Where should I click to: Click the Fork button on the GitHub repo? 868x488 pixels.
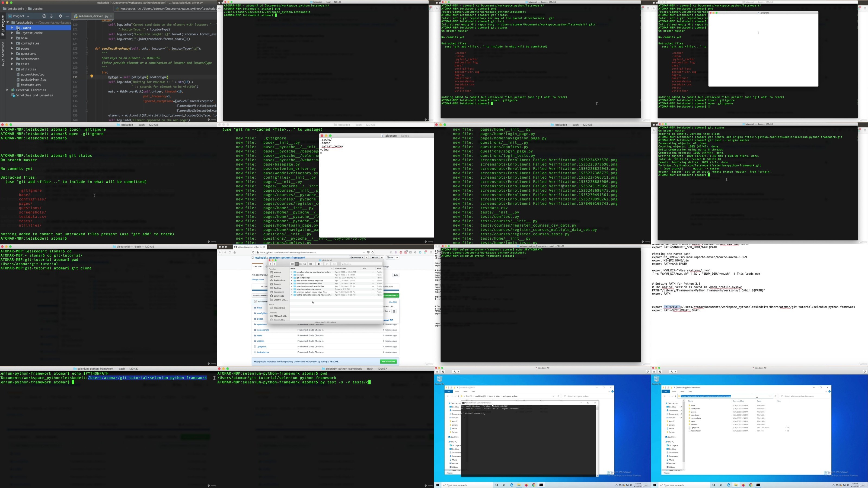pyautogui.click(x=391, y=258)
